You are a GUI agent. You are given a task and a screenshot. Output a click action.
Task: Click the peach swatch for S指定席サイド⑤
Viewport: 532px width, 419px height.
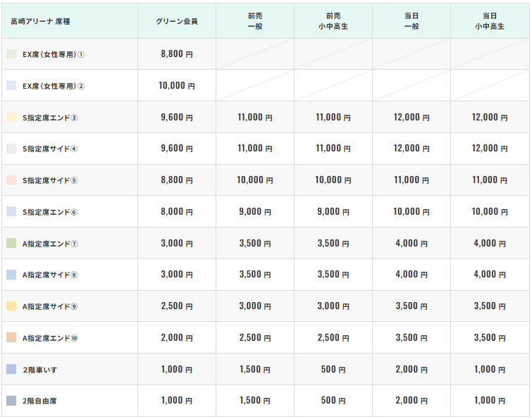click(x=11, y=180)
